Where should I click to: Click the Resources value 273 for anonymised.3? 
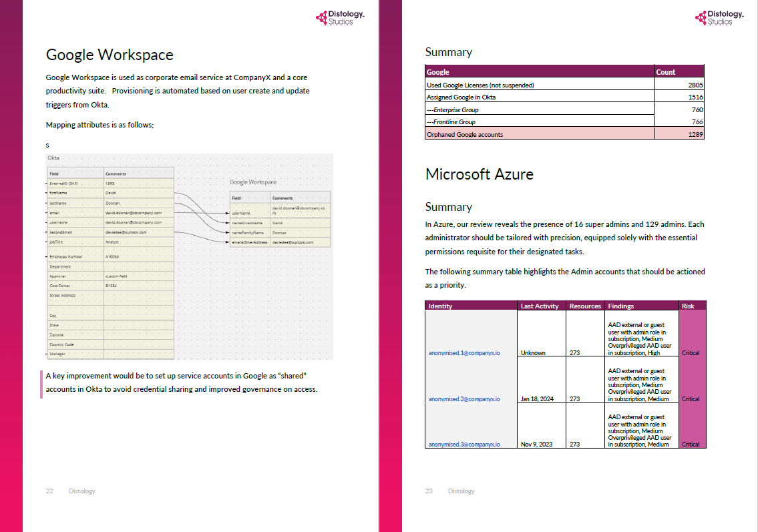click(x=574, y=444)
